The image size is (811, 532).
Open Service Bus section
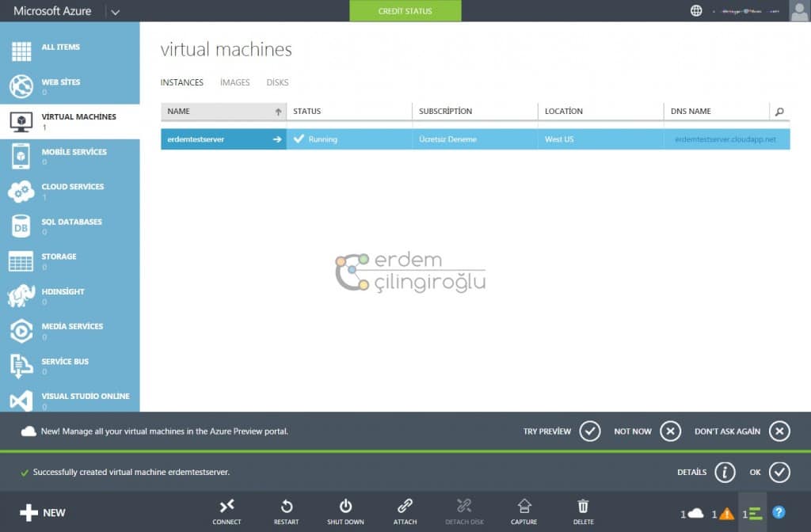tap(70, 366)
